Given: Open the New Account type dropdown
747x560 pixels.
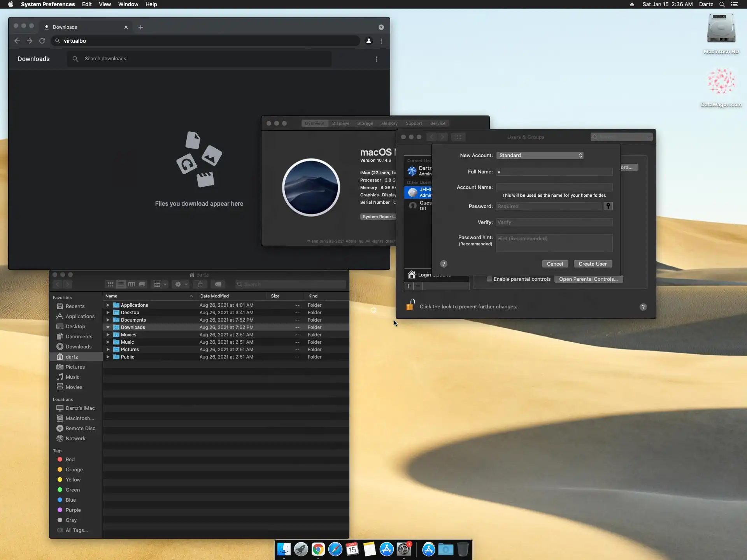Looking at the screenshot, I should click(540, 155).
